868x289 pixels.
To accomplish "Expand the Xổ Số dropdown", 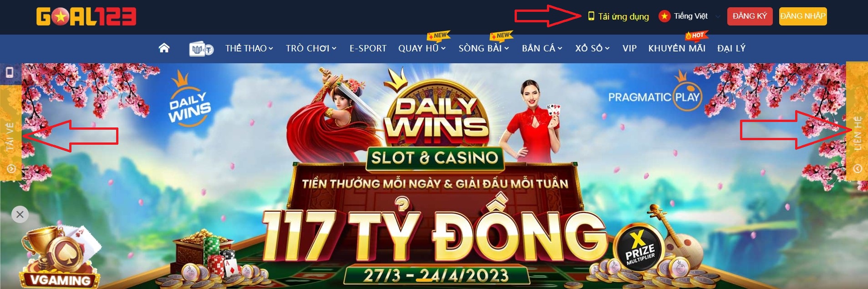I will pos(592,48).
